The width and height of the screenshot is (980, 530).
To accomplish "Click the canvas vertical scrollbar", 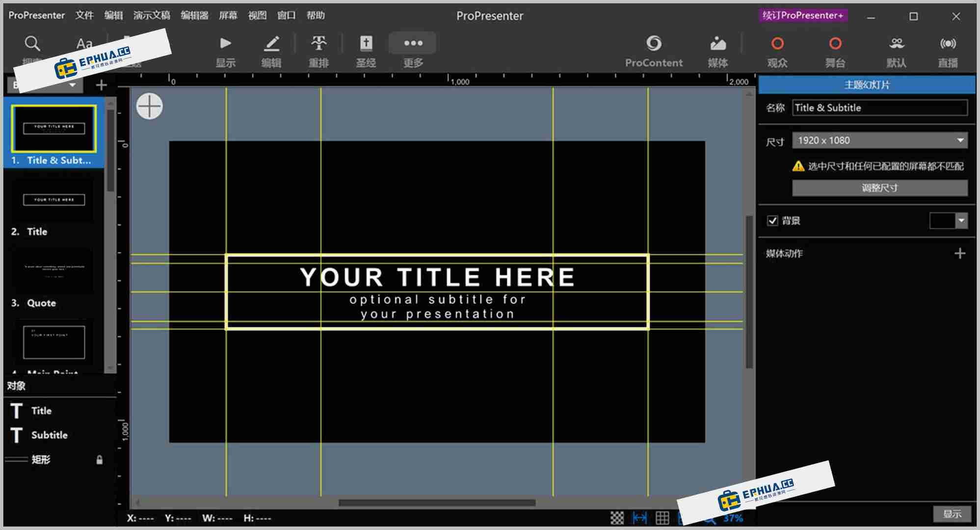I will (749, 292).
